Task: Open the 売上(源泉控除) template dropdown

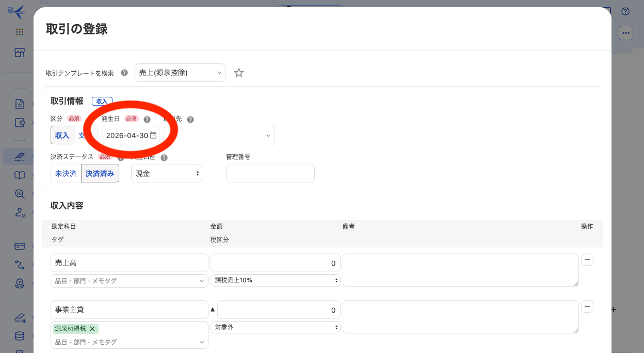Action: 180,73
